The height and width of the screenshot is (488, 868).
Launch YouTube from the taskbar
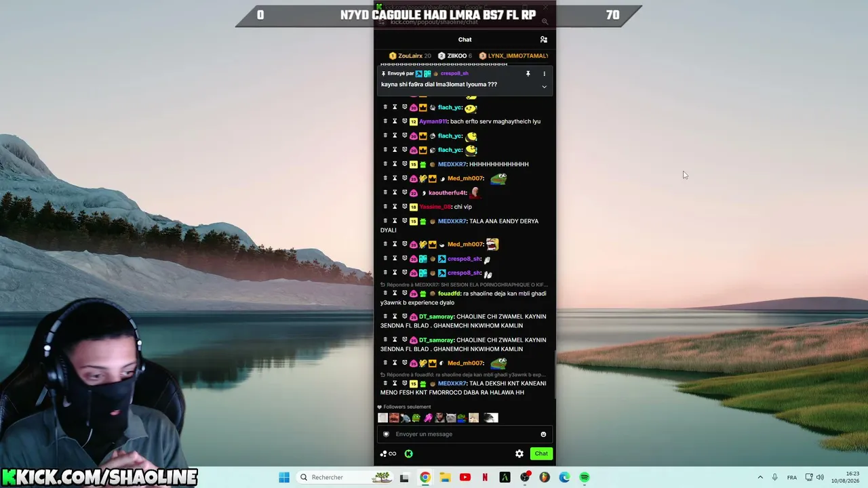pyautogui.click(x=465, y=477)
